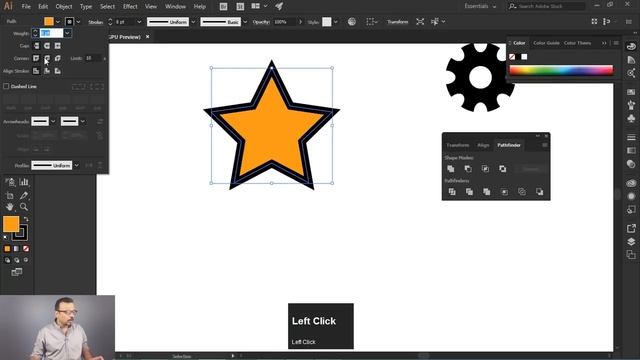This screenshot has width=640, height=360.
Task: Select the Zoom tool
Action: click(x=24, y=207)
